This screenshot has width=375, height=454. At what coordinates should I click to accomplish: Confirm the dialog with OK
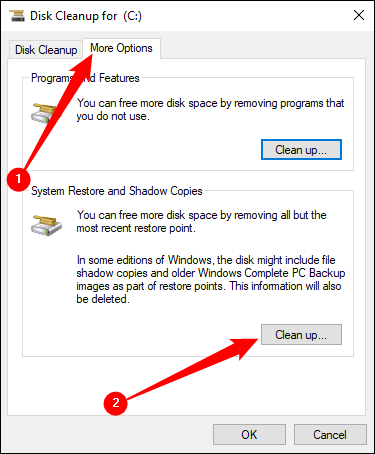click(249, 434)
